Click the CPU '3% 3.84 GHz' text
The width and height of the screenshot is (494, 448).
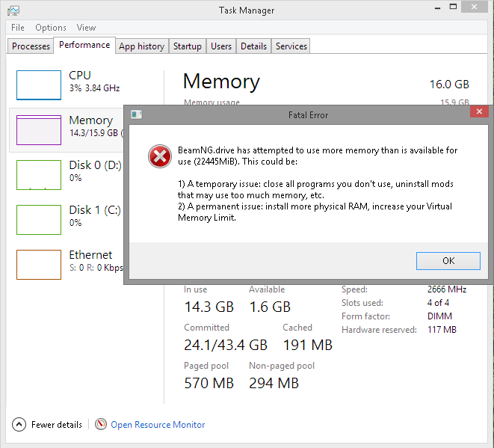coord(94,88)
